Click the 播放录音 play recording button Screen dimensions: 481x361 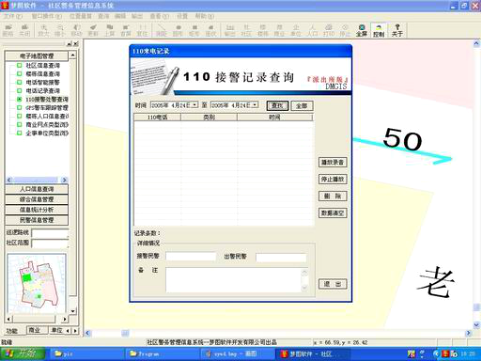(x=332, y=162)
